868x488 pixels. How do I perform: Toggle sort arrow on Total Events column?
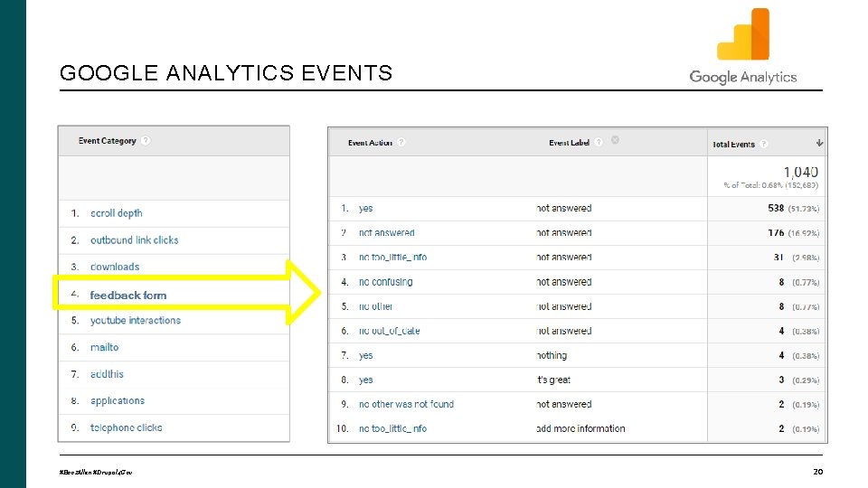click(x=819, y=143)
